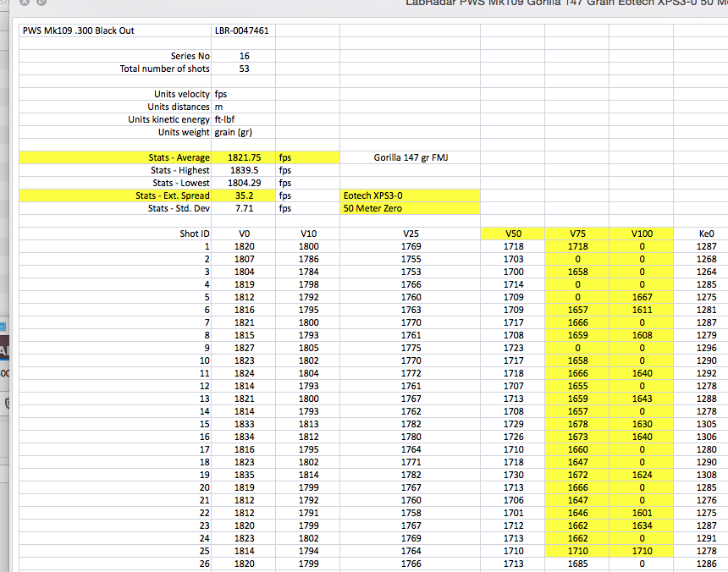Click the Stats - Lowest value 1804.29
Screen dimensions: 728x572
click(x=244, y=183)
